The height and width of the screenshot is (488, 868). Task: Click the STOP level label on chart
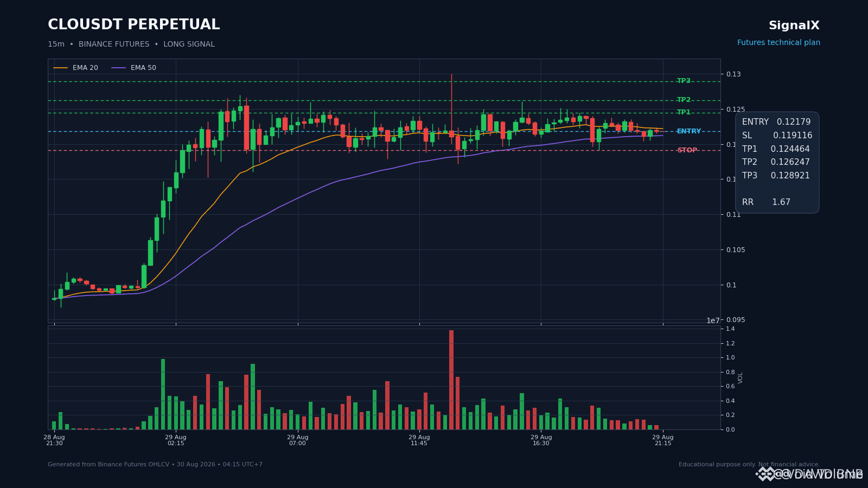[687, 150]
